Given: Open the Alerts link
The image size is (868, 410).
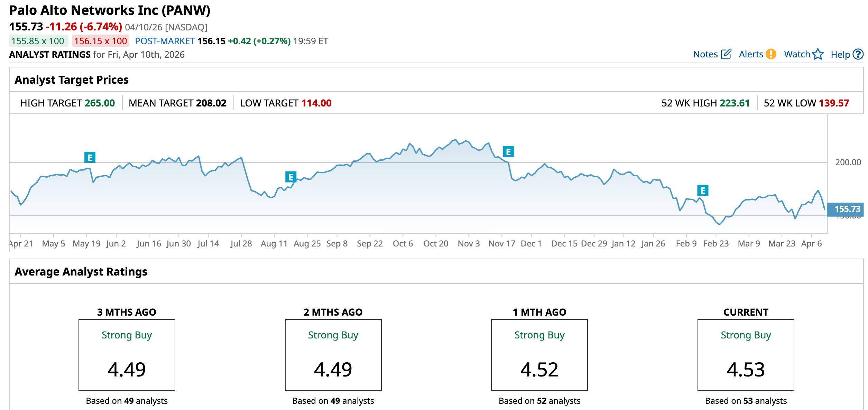Looking at the screenshot, I should pyautogui.click(x=751, y=54).
